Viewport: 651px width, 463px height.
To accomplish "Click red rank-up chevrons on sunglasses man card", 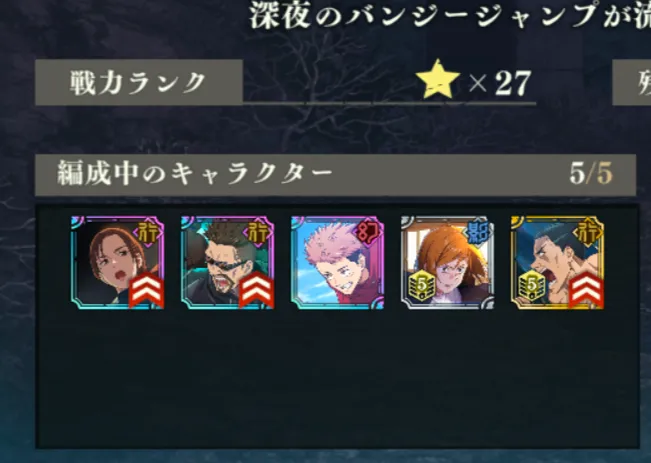I will (256, 290).
